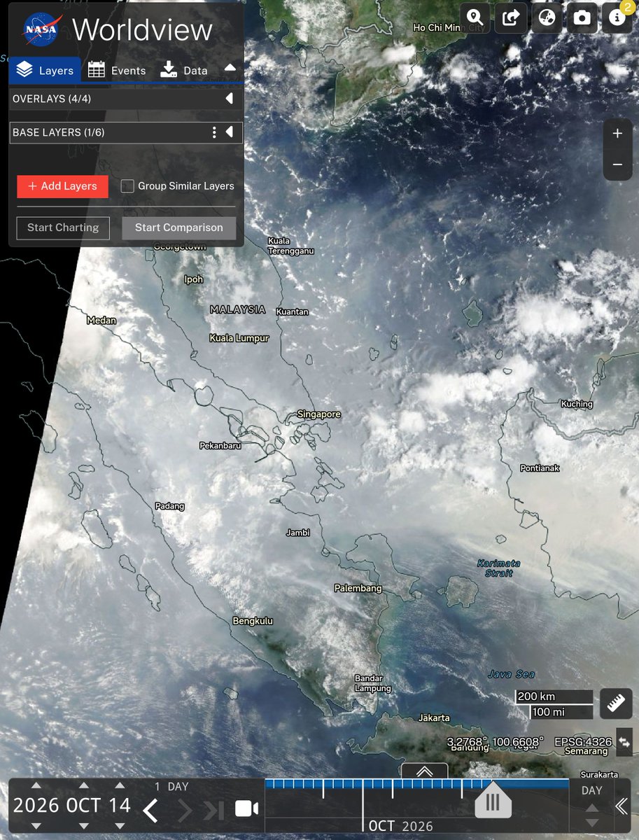This screenshot has width=639, height=840.
Task: Click the OCT month date field
Action: click(83, 806)
